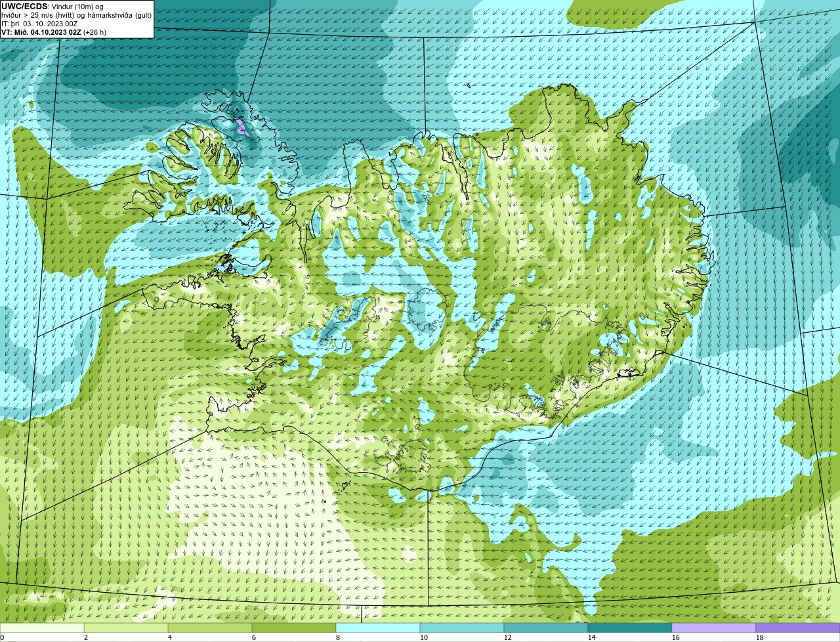
Task: Click the 12–14 m/s teal legend swatch
Action: [x=546, y=628]
